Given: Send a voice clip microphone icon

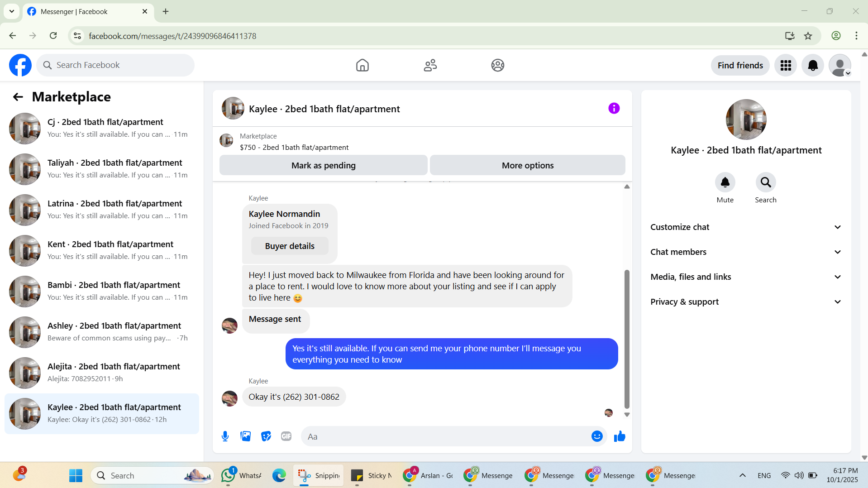Looking at the screenshot, I should [225, 436].
